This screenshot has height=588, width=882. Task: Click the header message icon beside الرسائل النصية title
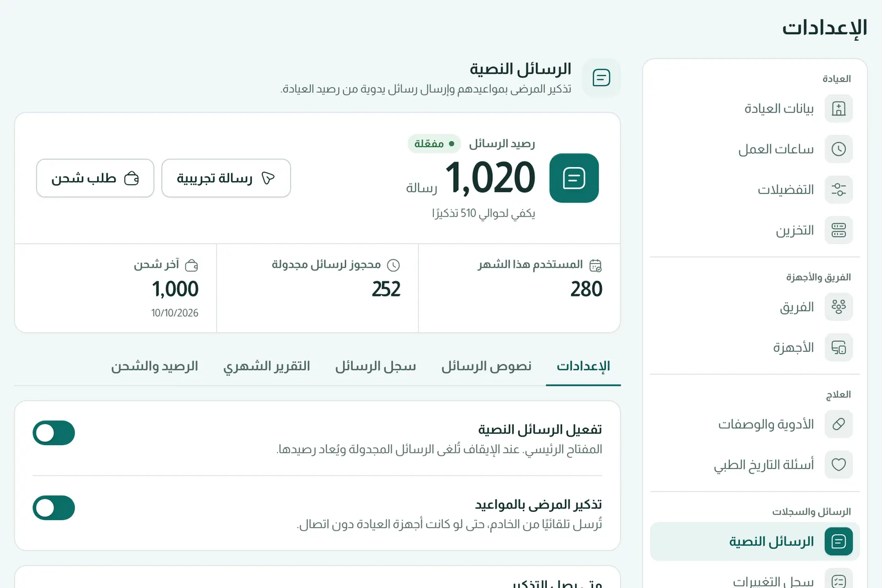click(x=601, y=78)
